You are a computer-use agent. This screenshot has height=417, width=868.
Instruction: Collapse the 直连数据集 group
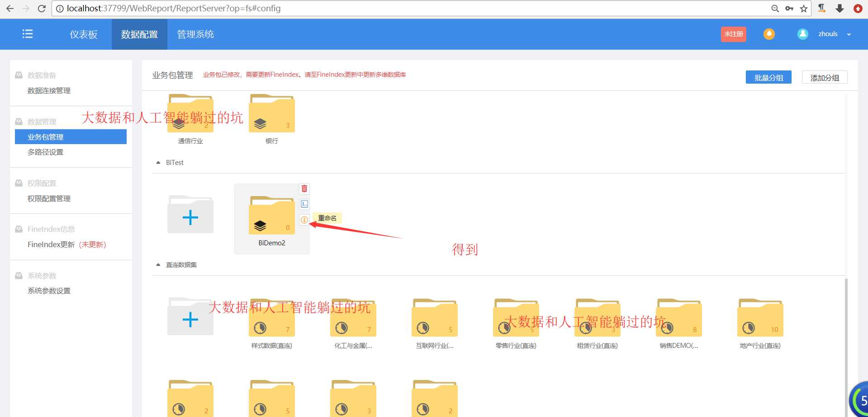(x=158, y=265)
